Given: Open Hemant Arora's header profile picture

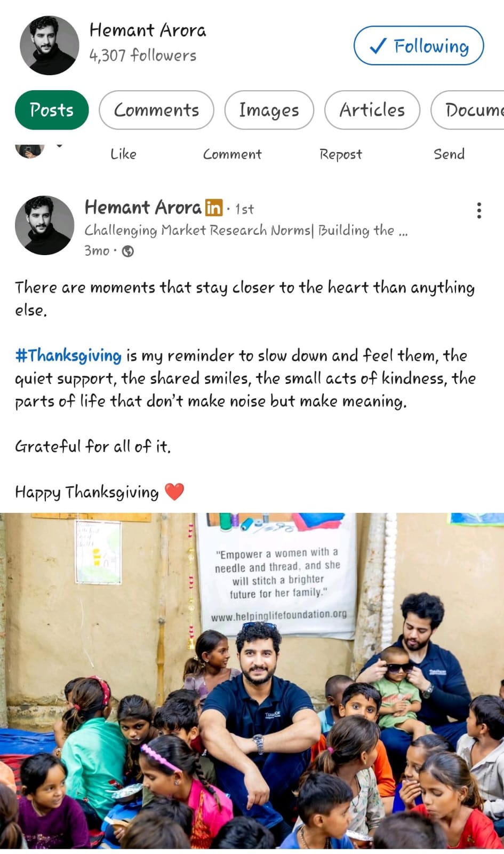Looking at the screenshot, I should click(50, 45).
